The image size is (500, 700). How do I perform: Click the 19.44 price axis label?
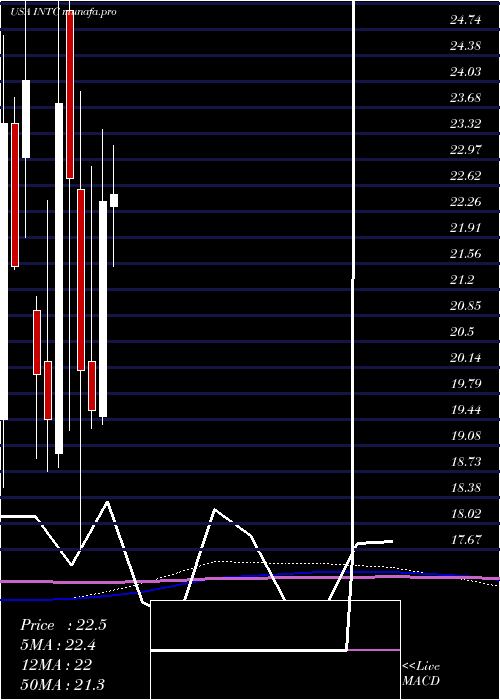pos(466,410)
